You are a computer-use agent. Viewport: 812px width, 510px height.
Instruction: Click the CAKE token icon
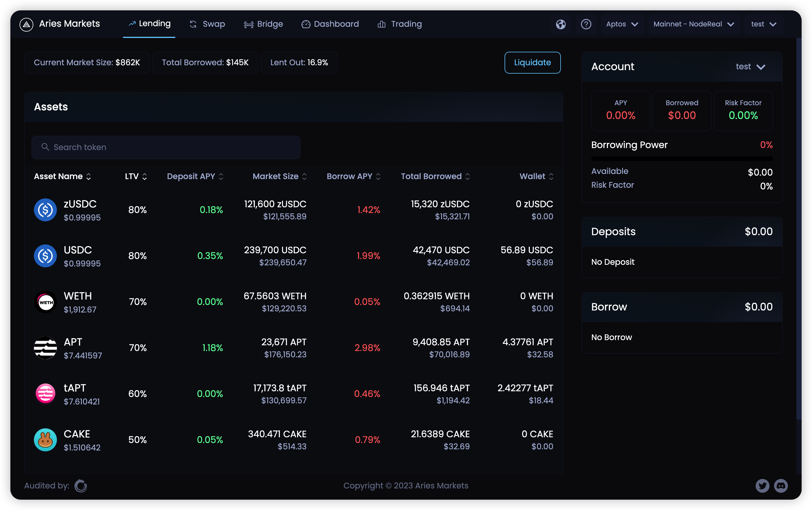point(45,440)
